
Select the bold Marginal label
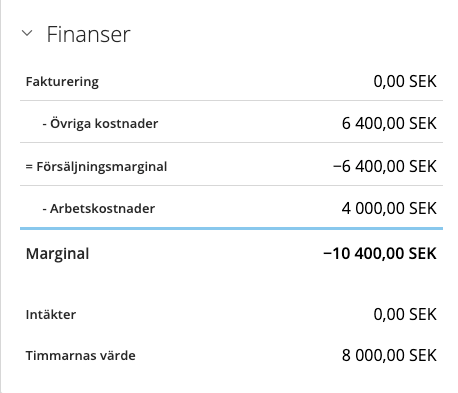(x=57, y=254)
